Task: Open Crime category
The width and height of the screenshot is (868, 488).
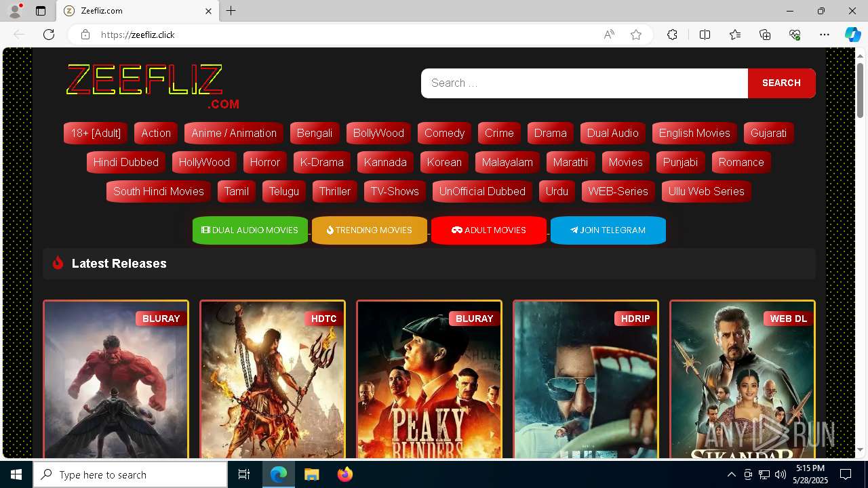Action: coord(499,133)
